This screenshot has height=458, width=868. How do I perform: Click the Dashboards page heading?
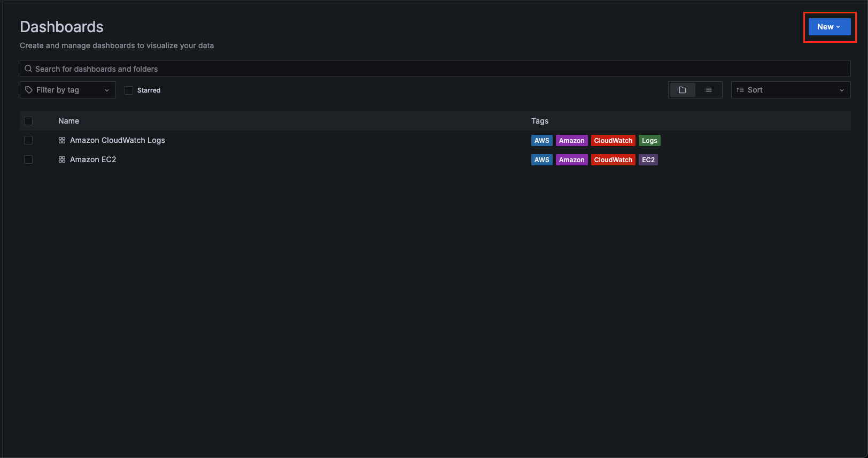(61, 27)
